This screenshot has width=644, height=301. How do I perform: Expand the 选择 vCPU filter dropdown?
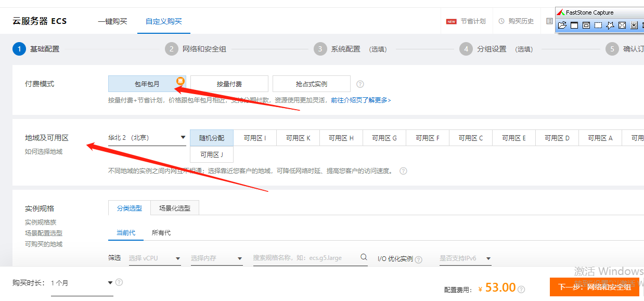point(154,258)
